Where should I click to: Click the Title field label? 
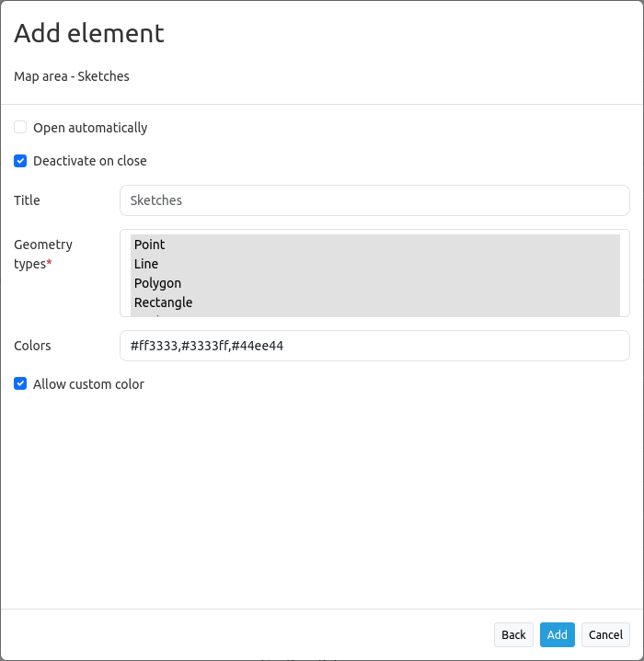[27, 200]
